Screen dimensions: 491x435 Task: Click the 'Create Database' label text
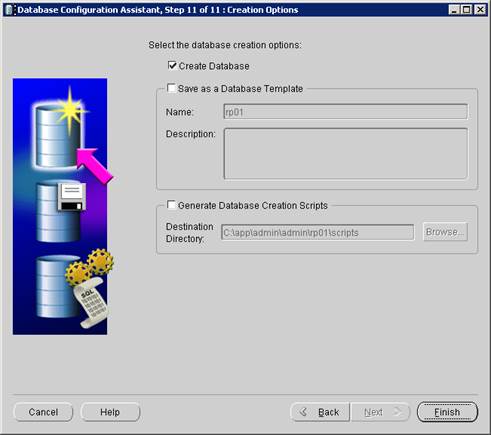pos(214,66)
